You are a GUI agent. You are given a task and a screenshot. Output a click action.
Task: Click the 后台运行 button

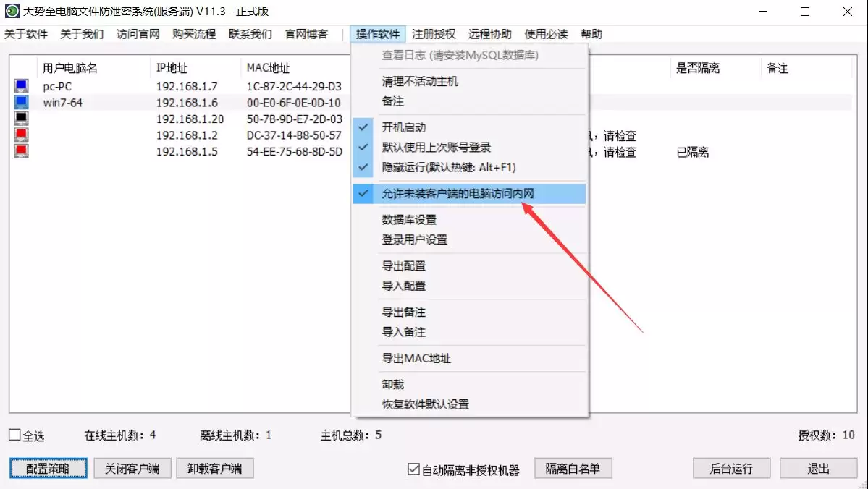[731, 469]
